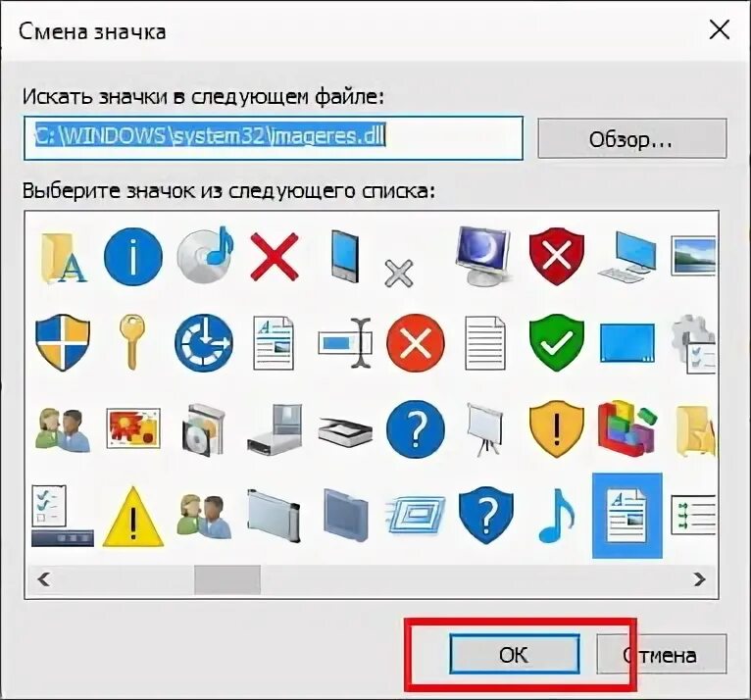
Task: Select the flatbed scanner icon
Action: click(x=345, y=430)
